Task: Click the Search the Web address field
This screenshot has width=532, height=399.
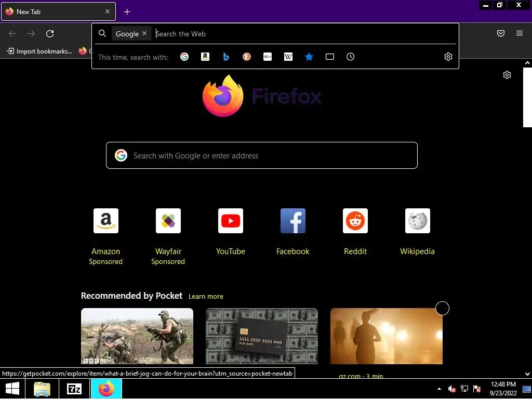Action: pos(304,34)
